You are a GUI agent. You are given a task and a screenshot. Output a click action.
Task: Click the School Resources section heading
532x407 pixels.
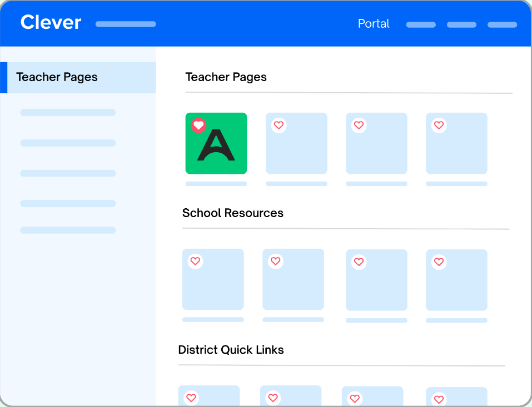[232, 213]
